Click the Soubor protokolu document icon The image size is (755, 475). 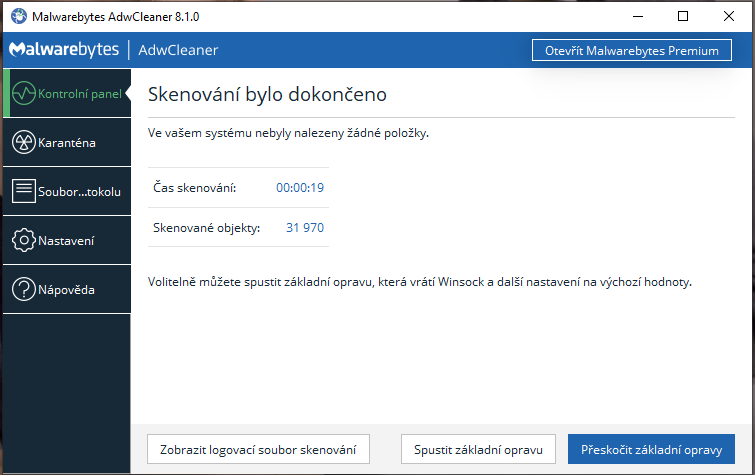tap(23, 192)
